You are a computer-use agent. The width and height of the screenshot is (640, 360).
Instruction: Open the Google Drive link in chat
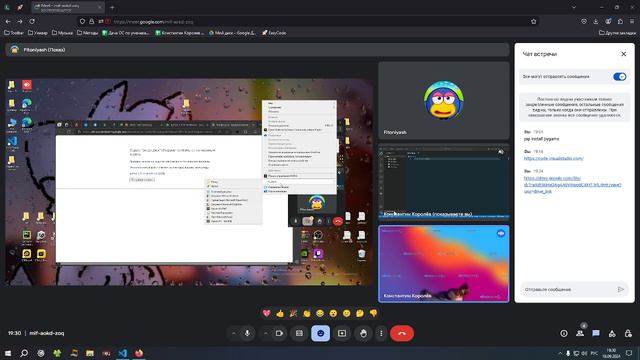(x=572, y=184)
